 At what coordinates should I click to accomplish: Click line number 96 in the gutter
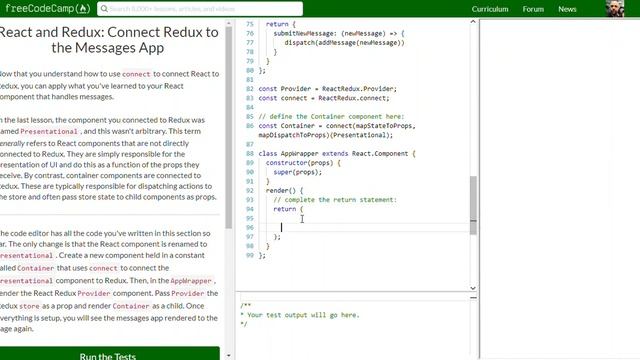250,227
